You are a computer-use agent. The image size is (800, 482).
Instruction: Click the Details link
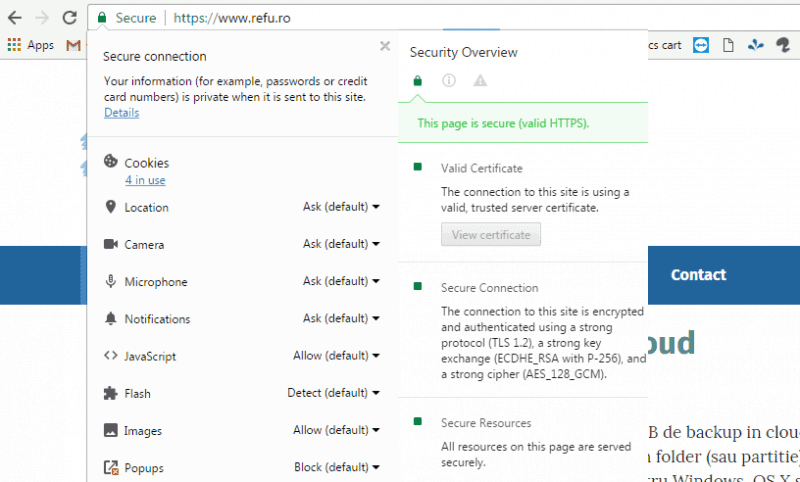click(121, 113)
